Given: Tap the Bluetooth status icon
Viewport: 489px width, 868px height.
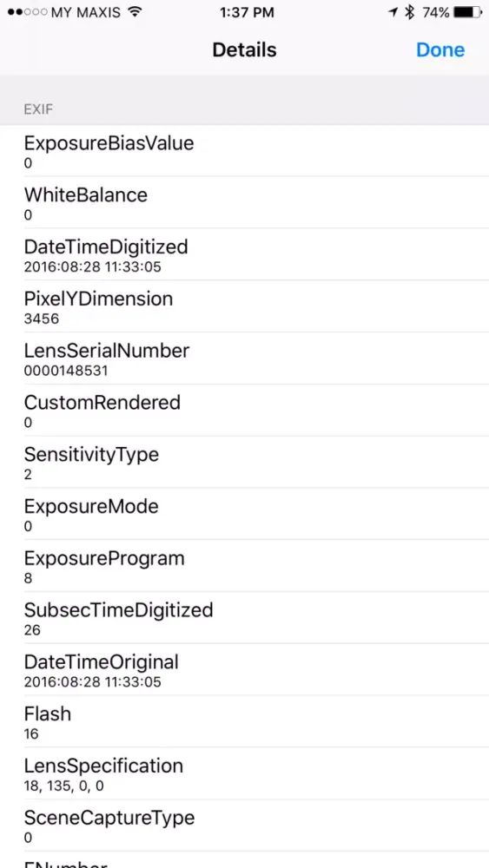Looking at the screenshot, I should point(410,12).
